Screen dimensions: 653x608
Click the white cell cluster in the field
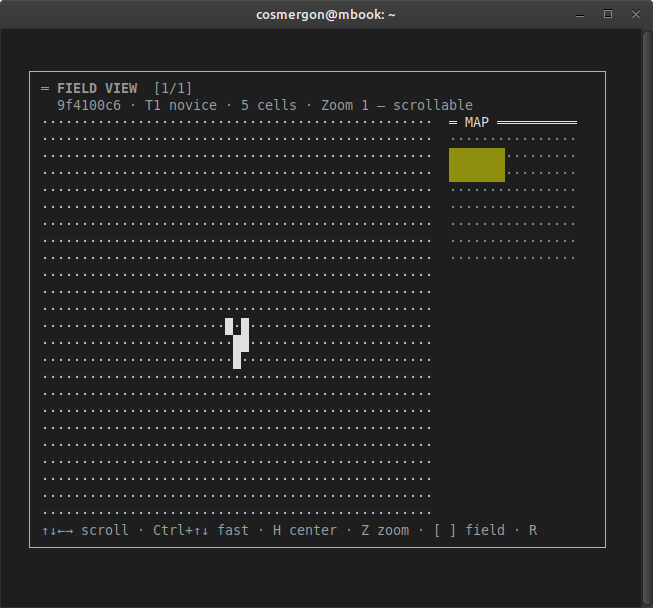237,343
